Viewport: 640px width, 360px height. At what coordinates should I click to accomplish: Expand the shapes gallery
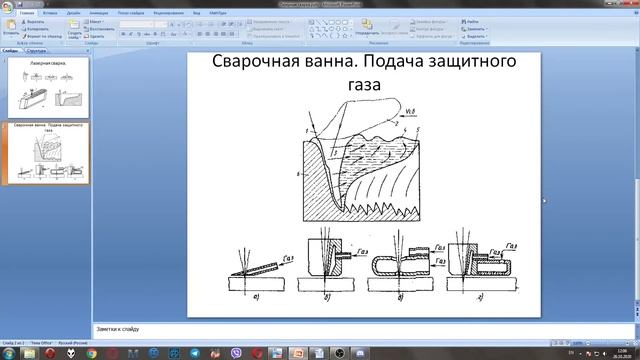pyautogui.click(x=351, y=36)
